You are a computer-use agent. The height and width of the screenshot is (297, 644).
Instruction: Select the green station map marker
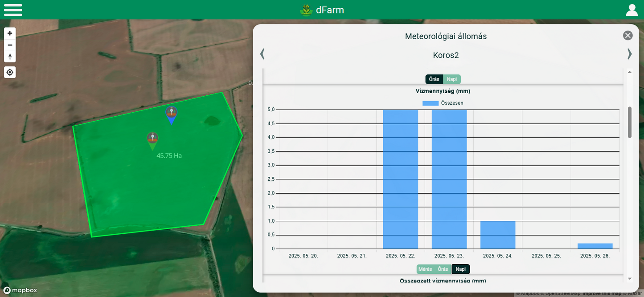pos(152,140)
